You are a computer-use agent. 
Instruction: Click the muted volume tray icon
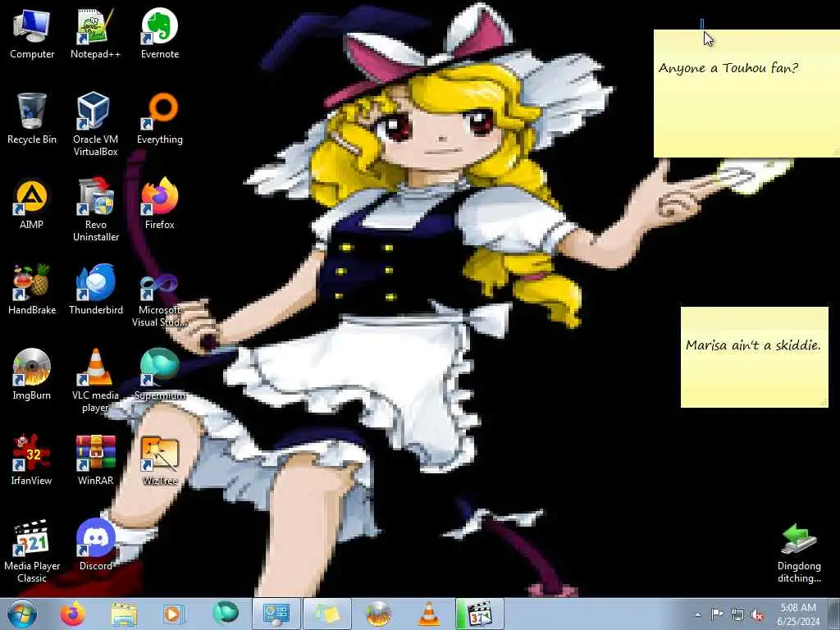[757, 614]
